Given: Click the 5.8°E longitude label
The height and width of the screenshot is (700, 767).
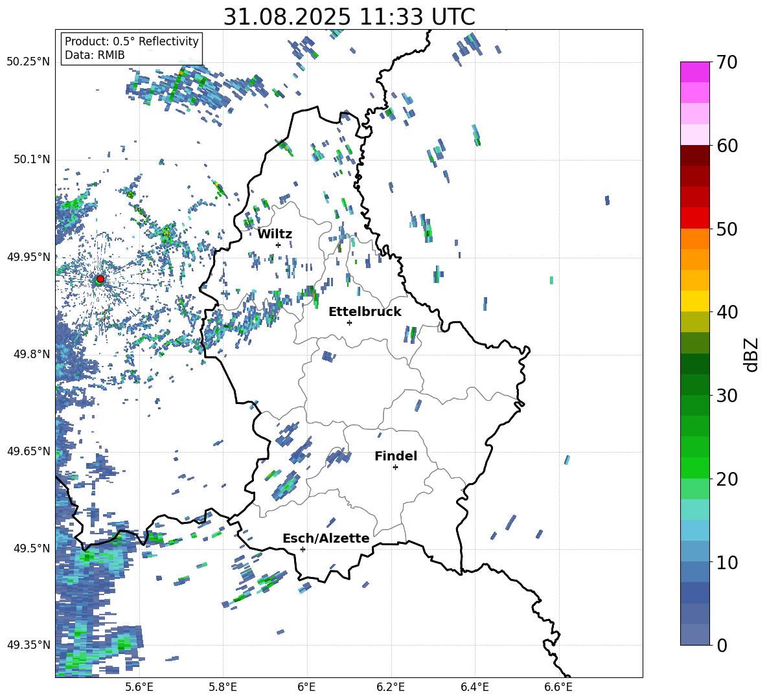Looking at the screenshot, I should tap(223, 687).
